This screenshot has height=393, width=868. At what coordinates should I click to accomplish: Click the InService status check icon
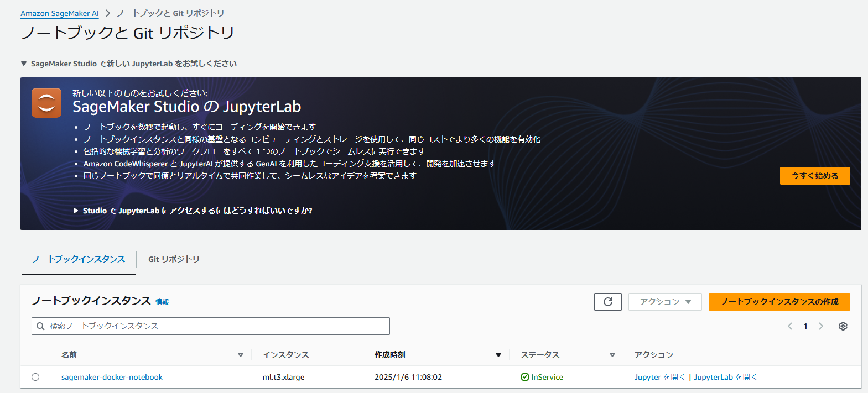coord(525,377)
